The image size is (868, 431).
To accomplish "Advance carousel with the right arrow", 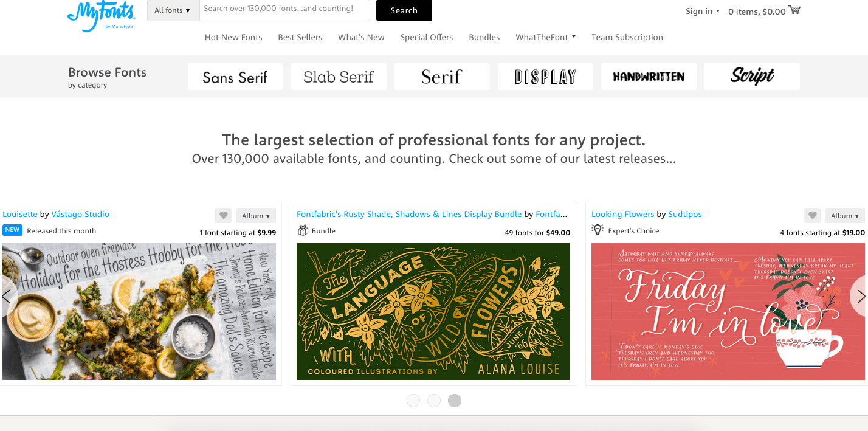I will pos(861,297).
